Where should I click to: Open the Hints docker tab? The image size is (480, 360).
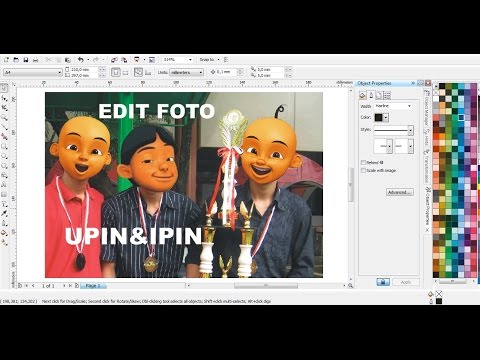click(x=427, y=137)
